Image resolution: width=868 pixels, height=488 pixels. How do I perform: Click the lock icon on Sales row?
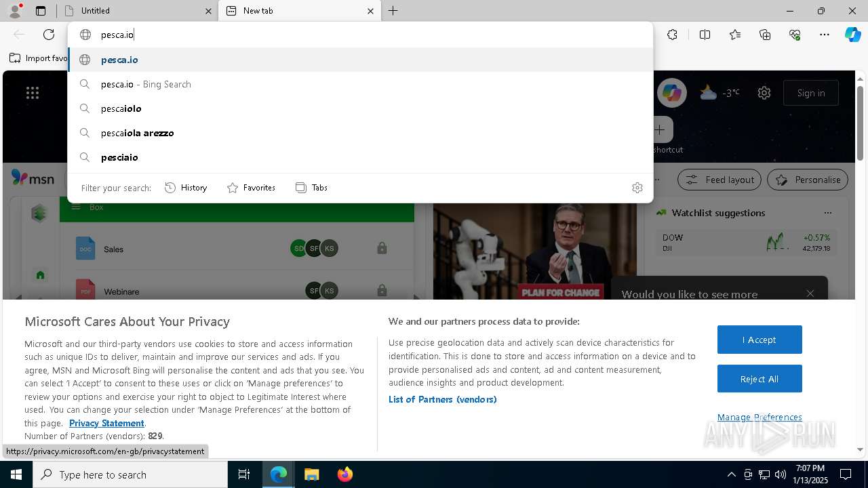(382, 248)
